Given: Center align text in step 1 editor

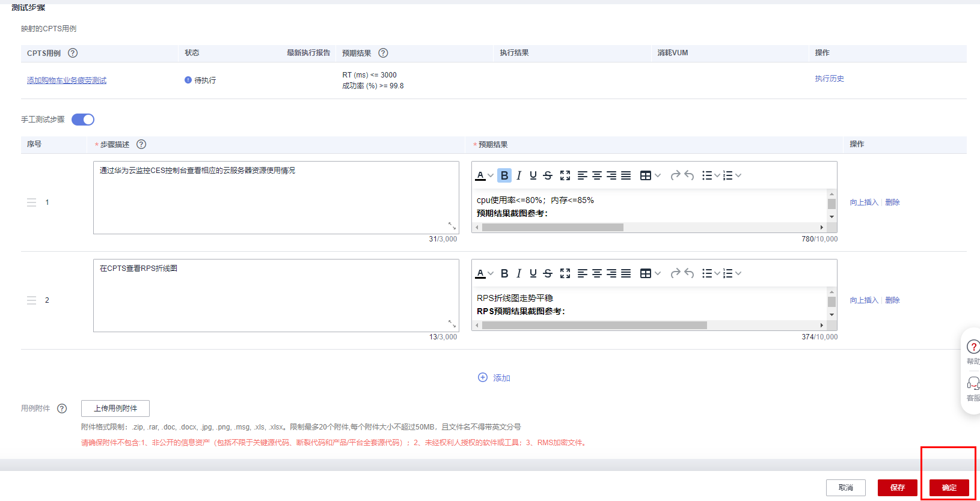Looking at the screenshot, I should [597, 175].
